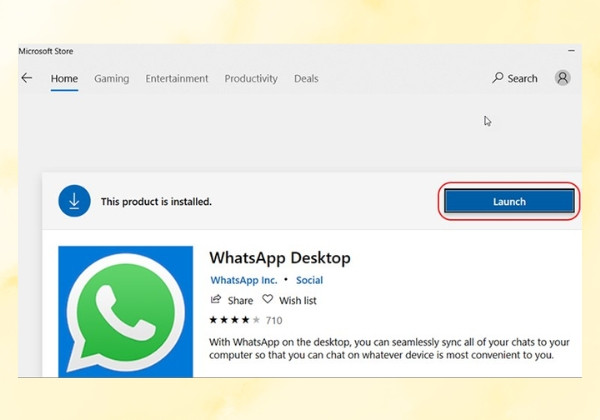Open the user account profile icon

pyautogui.click(x=562, y=78)
